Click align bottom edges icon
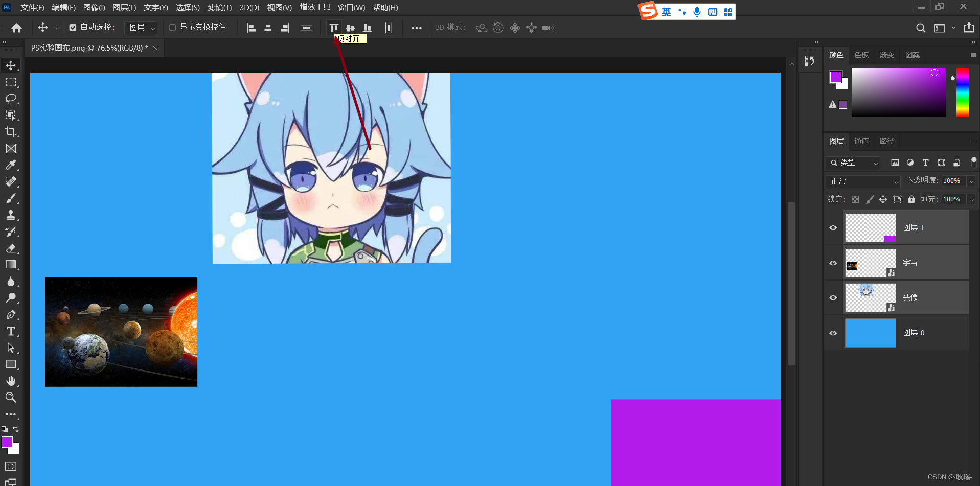This screenshot has height=486, width=980. (367, 28)
